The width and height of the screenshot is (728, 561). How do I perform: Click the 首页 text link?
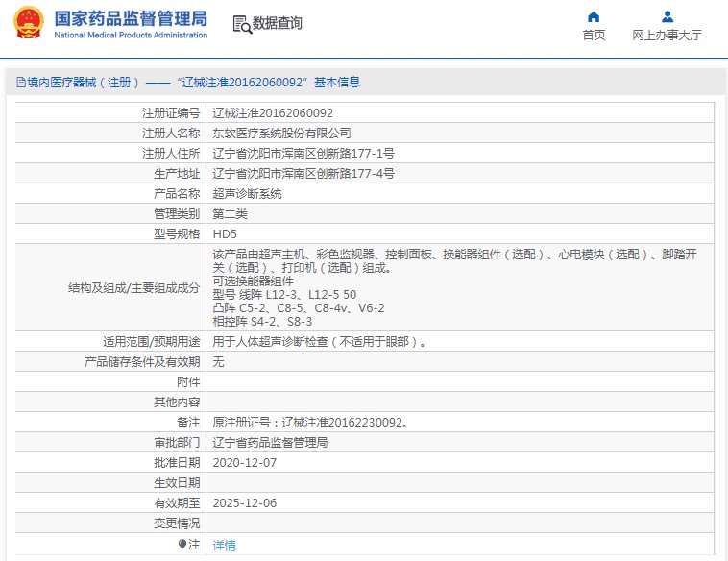594,35
